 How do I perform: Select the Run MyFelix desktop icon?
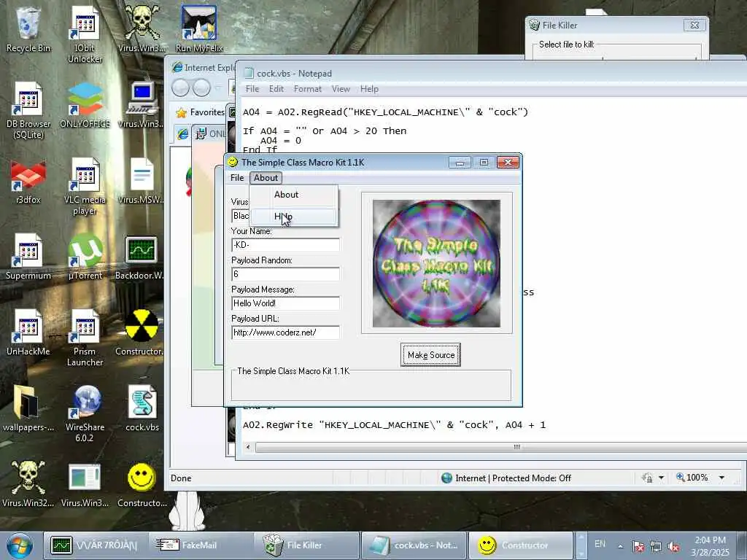click(x=199, y=29)
